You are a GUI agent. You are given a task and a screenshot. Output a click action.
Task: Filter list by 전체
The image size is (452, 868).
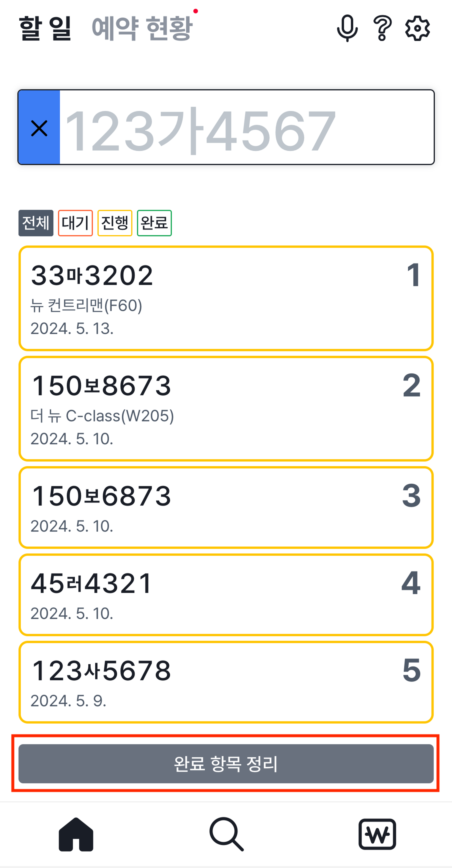(36, 223)
